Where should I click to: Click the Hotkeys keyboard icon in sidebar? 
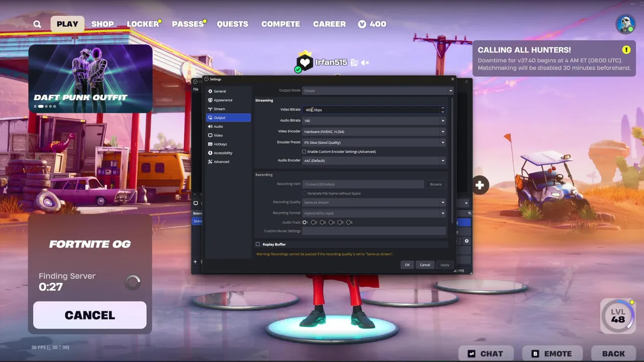click(210, 144)
